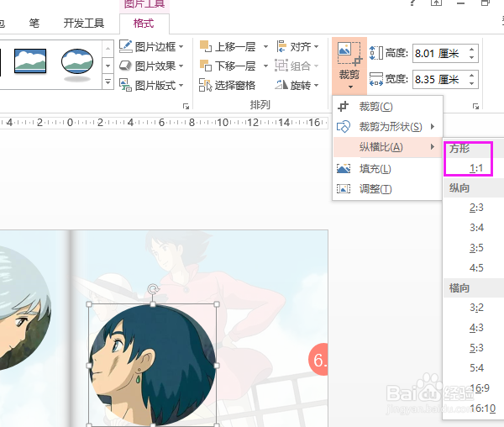Viewport: 504px width, 427px height.
Task: Click the Picture Border pencil icon
Action: pos(126,46)
